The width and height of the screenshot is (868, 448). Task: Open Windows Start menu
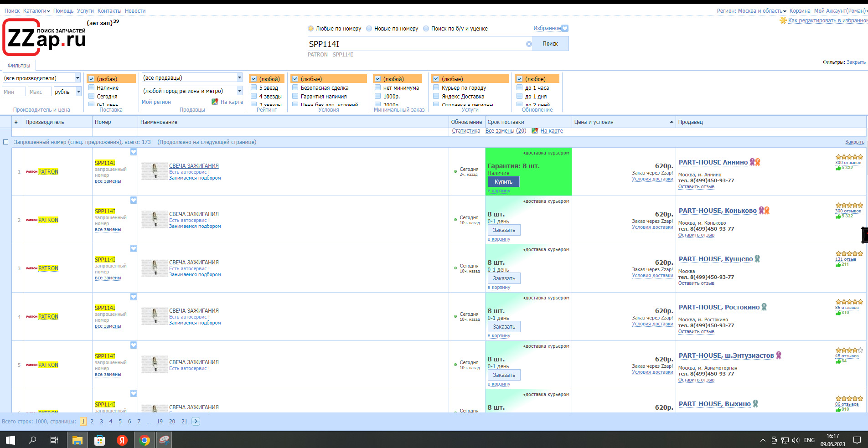pyautogui.click(x=10, y=440)
